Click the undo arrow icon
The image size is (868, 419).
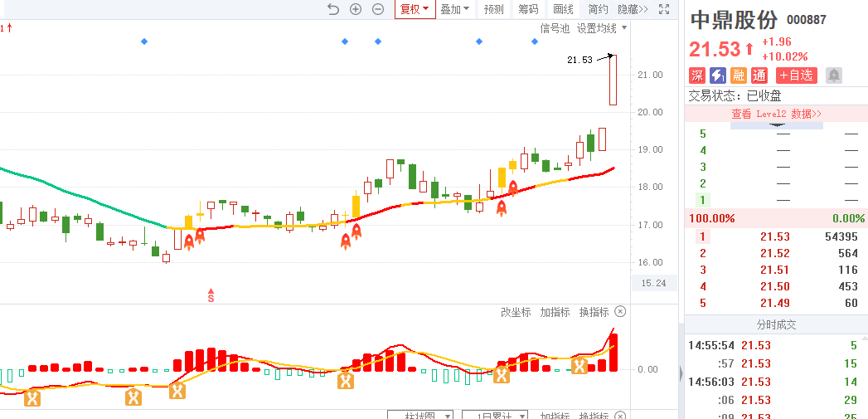pyautogui.click(x=333, y=9)
